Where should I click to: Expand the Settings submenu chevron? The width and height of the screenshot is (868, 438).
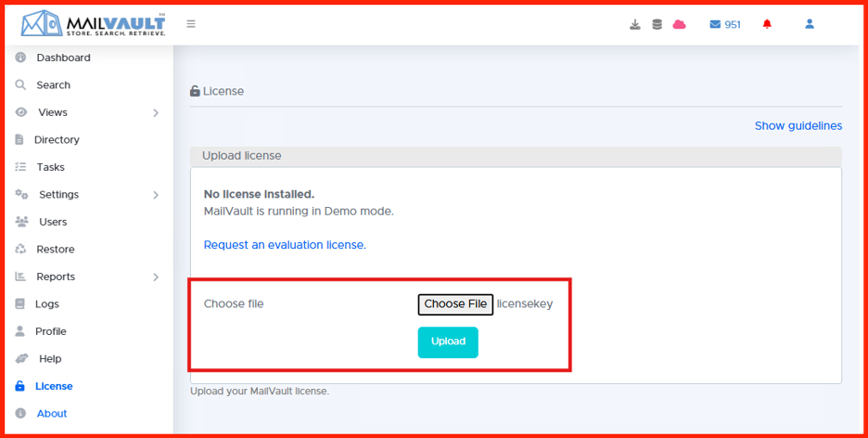coord(156,195)
